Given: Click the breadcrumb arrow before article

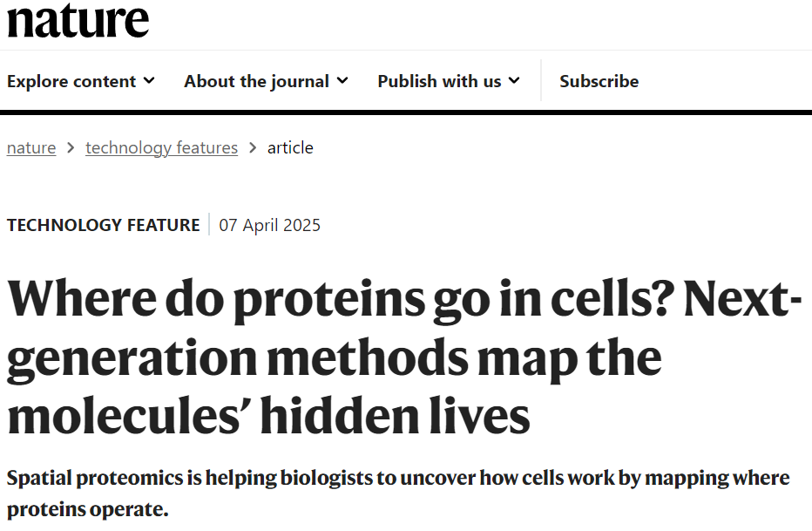Looking at the screenshot, I should pos(253,147).
